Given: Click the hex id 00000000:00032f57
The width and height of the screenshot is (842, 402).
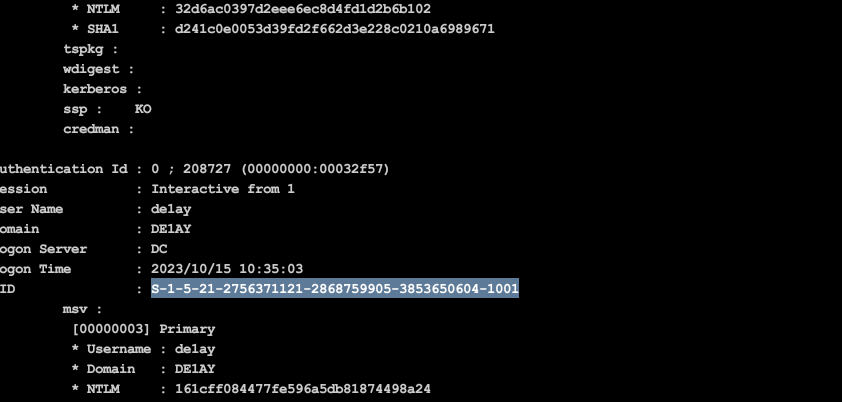Looking at the screenshot, I should pos(315,169).
